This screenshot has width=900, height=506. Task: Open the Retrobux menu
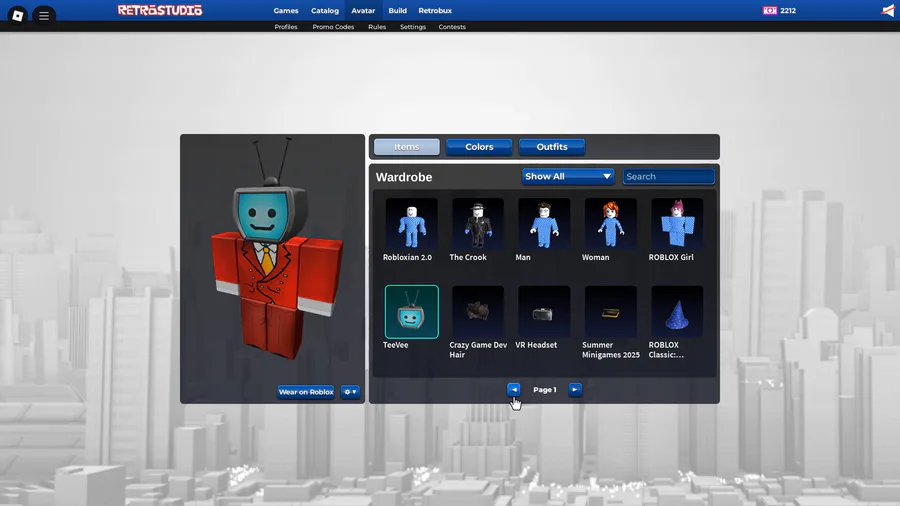click(435, 10)
